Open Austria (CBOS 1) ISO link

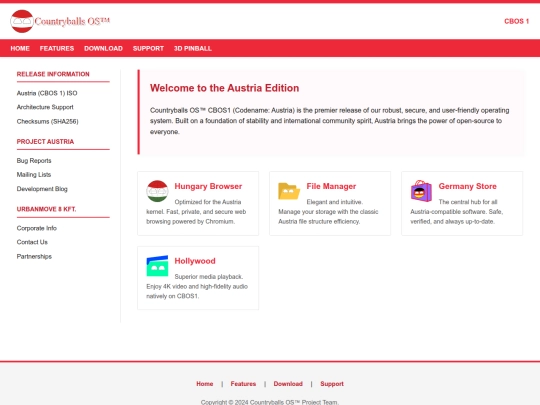point(47,93)
